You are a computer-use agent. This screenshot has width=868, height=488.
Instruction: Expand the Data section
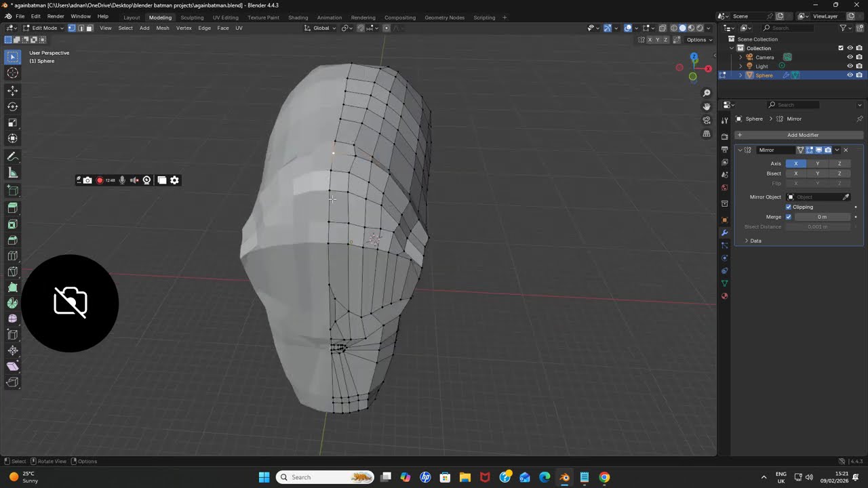pos(753,241)
